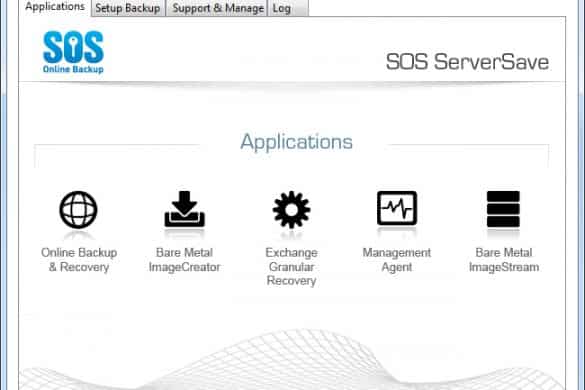Click the 'Bare Metal ImageStream' label
The width and height of the screenshot is (585, 390).
click(504, 260)
